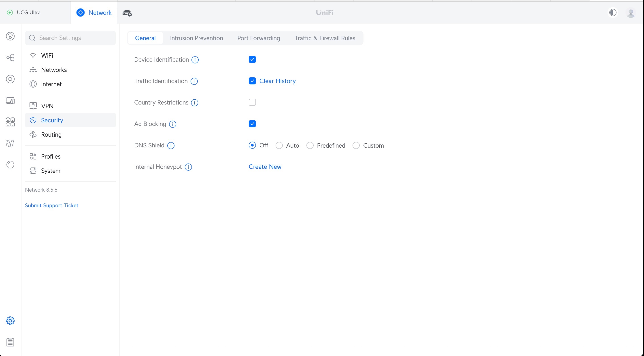Click Create New for Internal Honeypot

point(265,167)
